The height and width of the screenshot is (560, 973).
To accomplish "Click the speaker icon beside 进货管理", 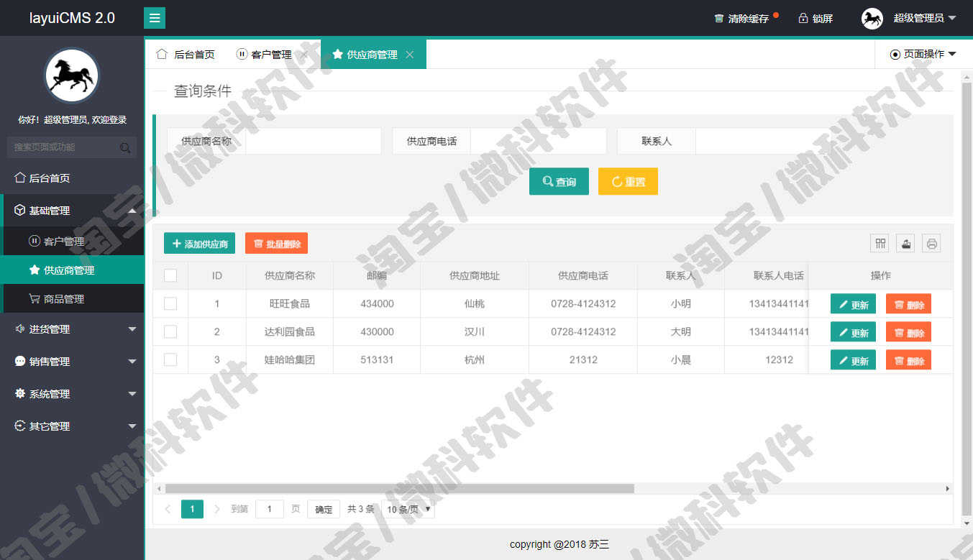I will pos(20,329).
